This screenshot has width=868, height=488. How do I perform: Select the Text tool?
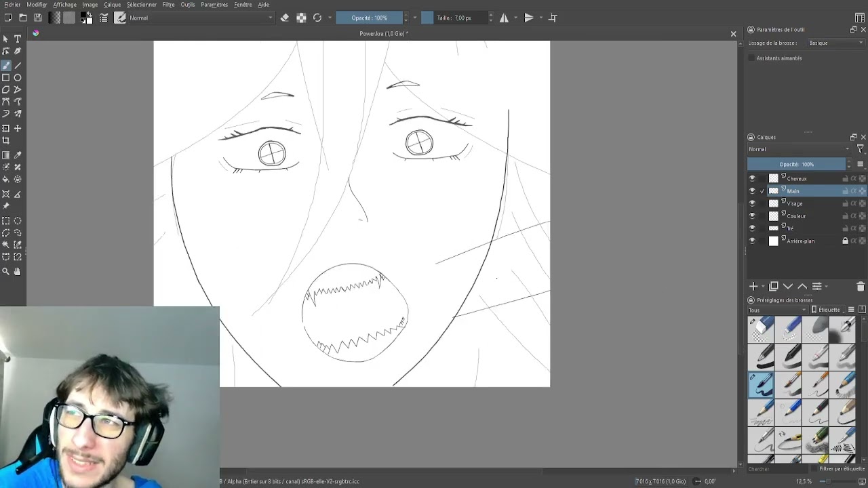pyautogui.click(x=18, y=39)
